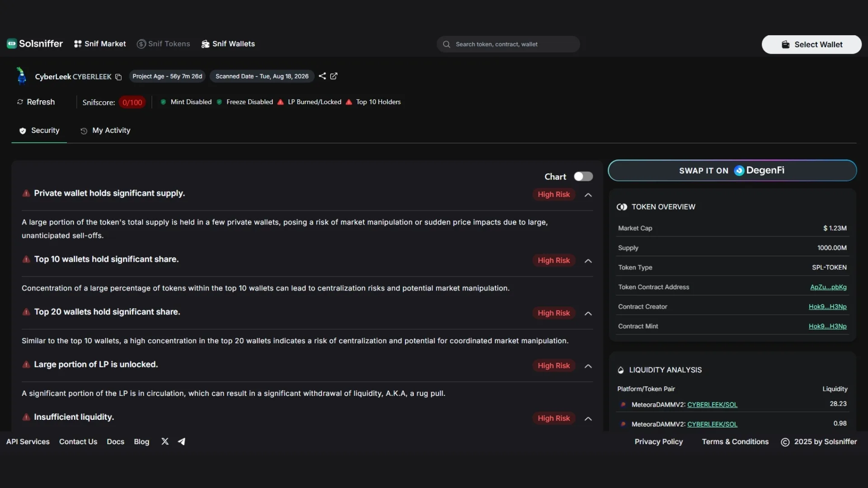Viewport: 868px width, 488px height.
Task: Open the Contract Mint Hok9...H3Np link
Action: tap(828, 326)
